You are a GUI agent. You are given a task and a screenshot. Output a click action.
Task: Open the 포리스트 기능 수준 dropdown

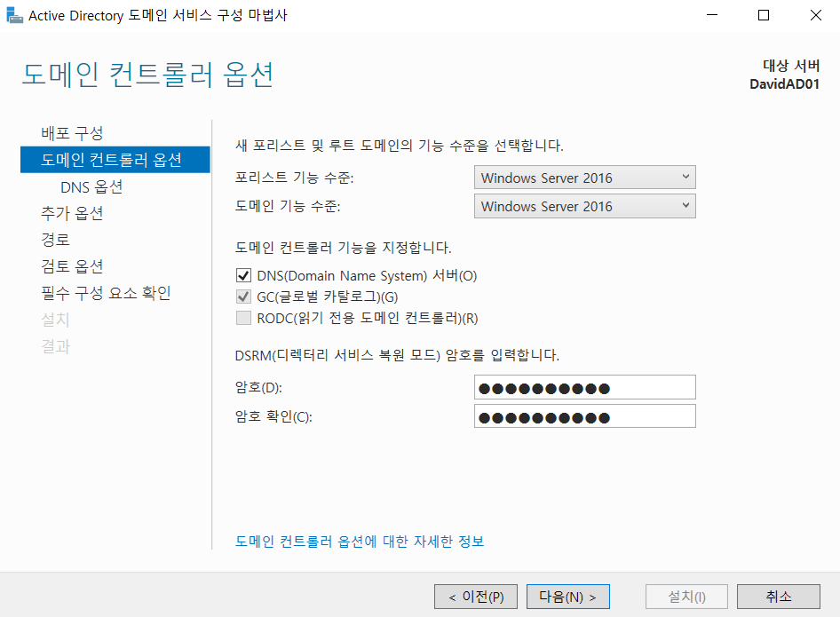[585, 178]
